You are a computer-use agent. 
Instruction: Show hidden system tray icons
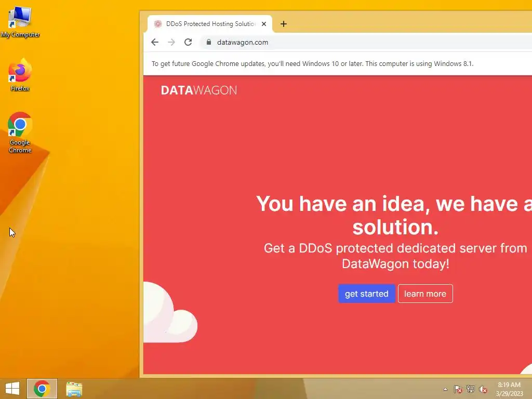445,389
